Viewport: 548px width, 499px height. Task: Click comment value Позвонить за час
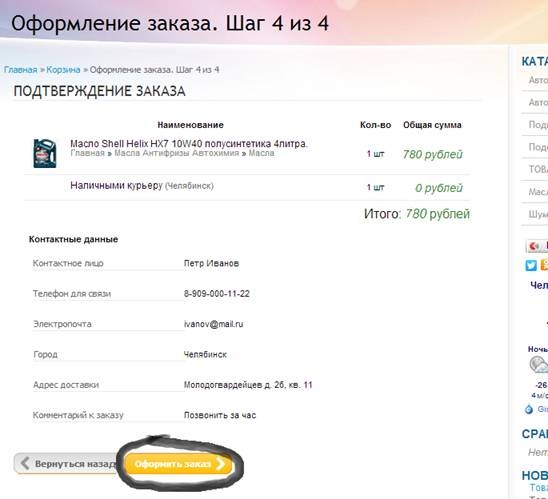220,415
